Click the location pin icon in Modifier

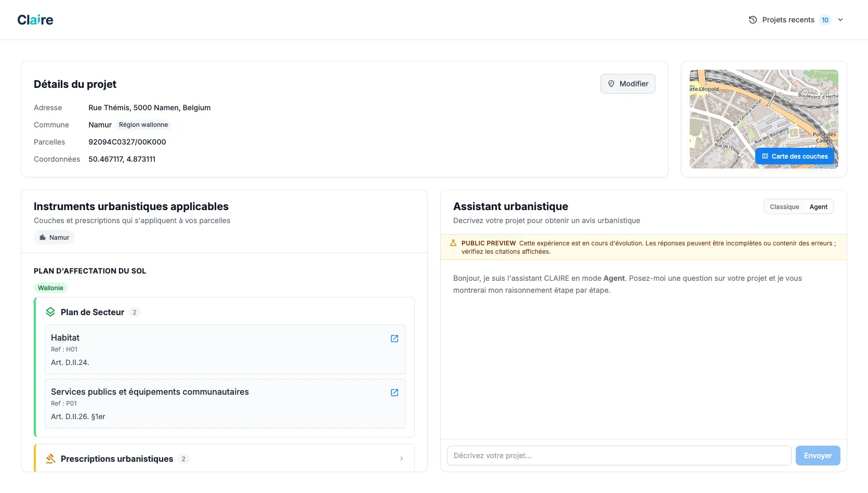[x=611, y=84]
